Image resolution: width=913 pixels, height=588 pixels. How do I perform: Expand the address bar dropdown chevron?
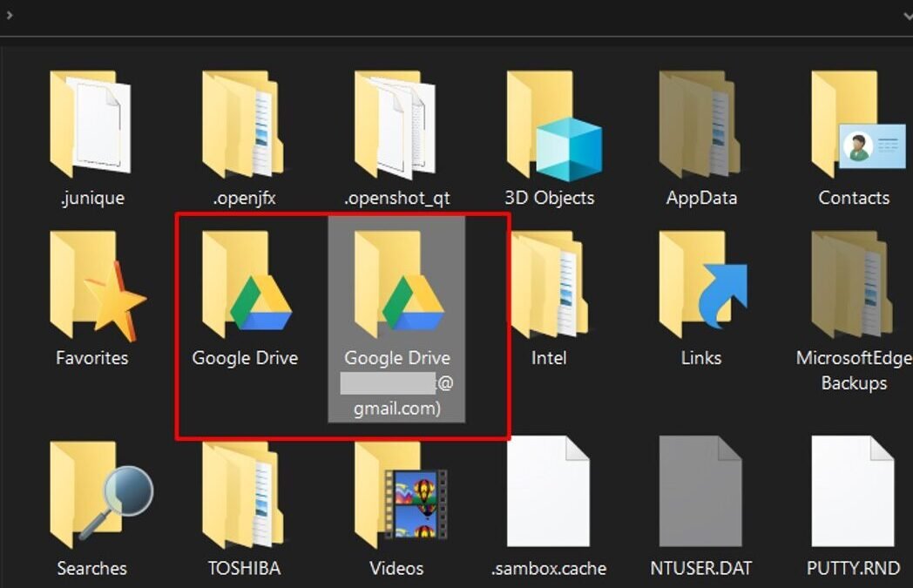tap(908, 16)
